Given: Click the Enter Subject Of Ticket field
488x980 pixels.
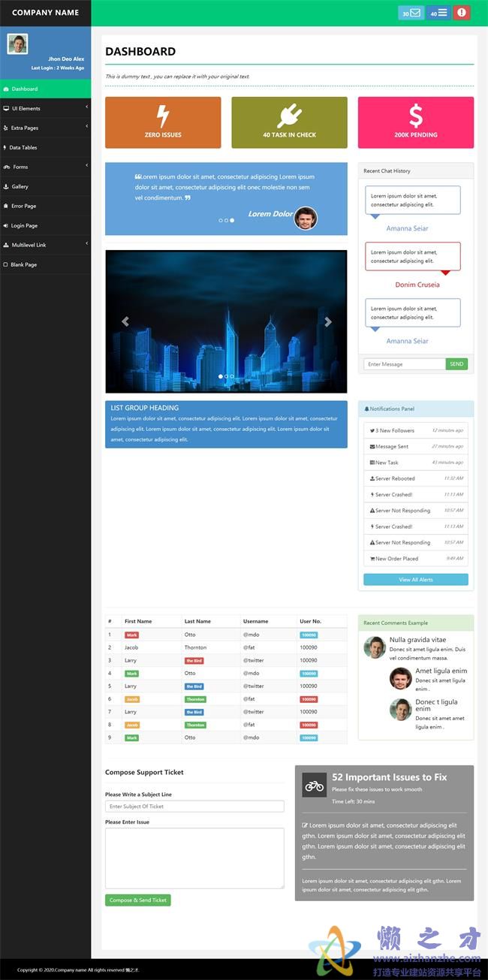Looking at the screenshot, I should tap(194, 807).
